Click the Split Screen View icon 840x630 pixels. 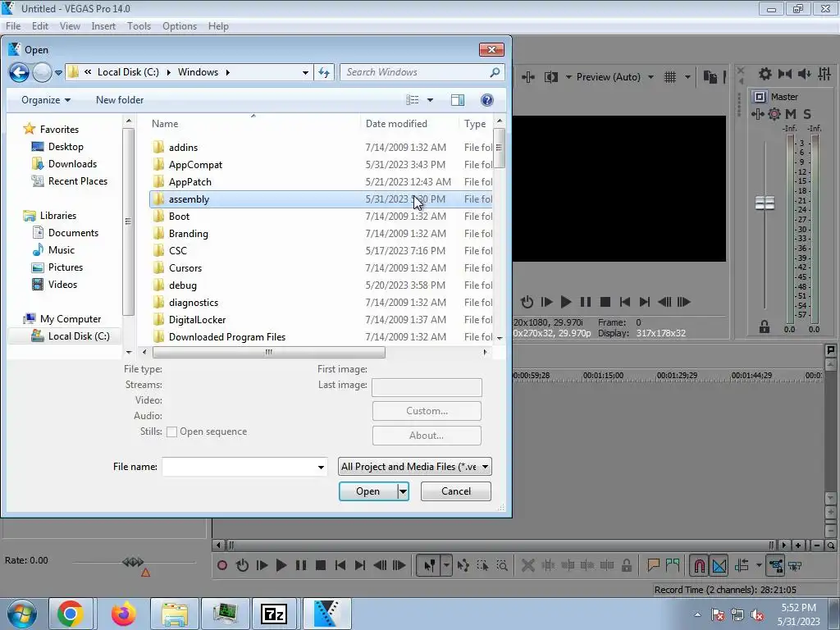[551, 77]
